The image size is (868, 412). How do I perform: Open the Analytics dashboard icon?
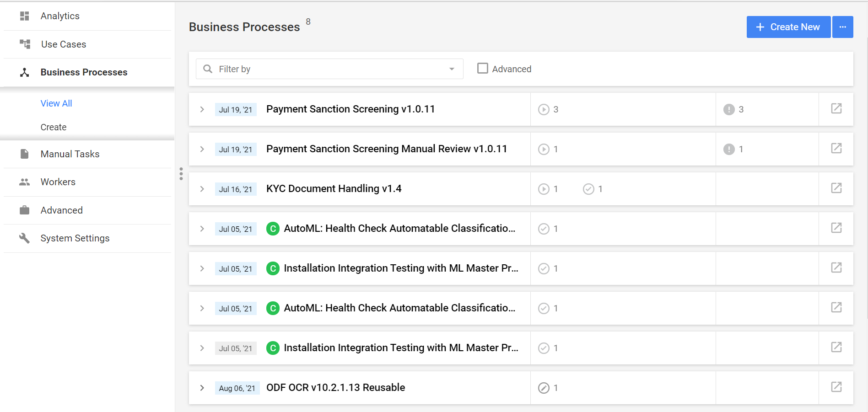coord(25,16)
